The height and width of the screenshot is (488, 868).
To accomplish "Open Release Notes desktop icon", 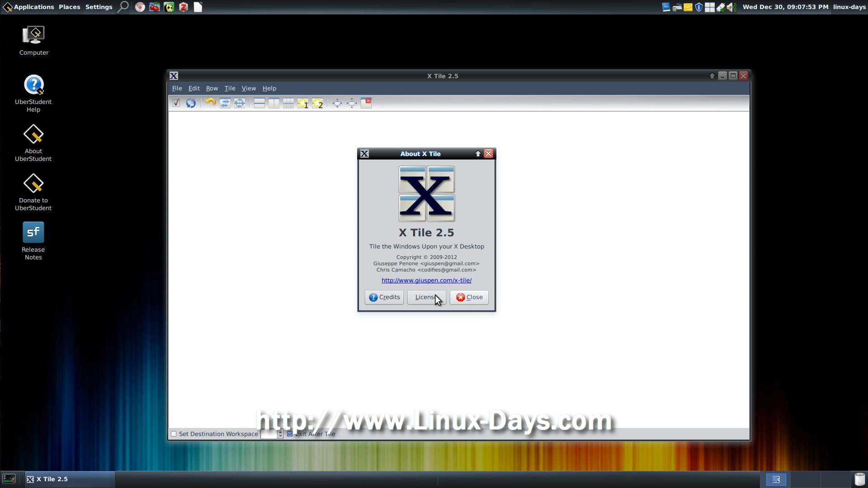I will pos(33,241).
